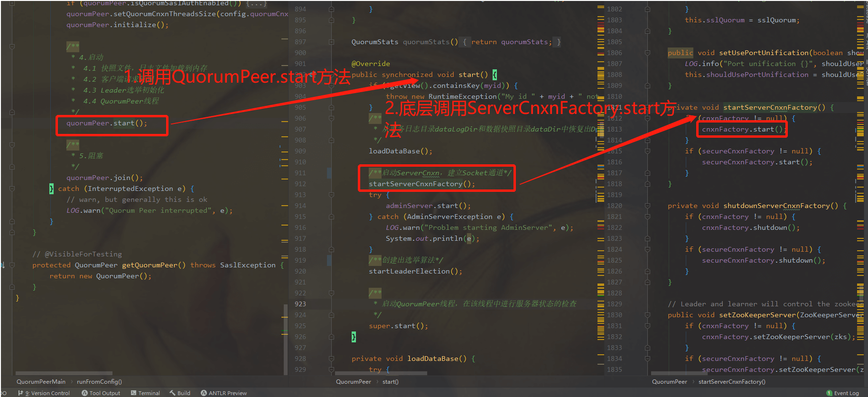Collapse the comment block at line 906

click(331, 118)
